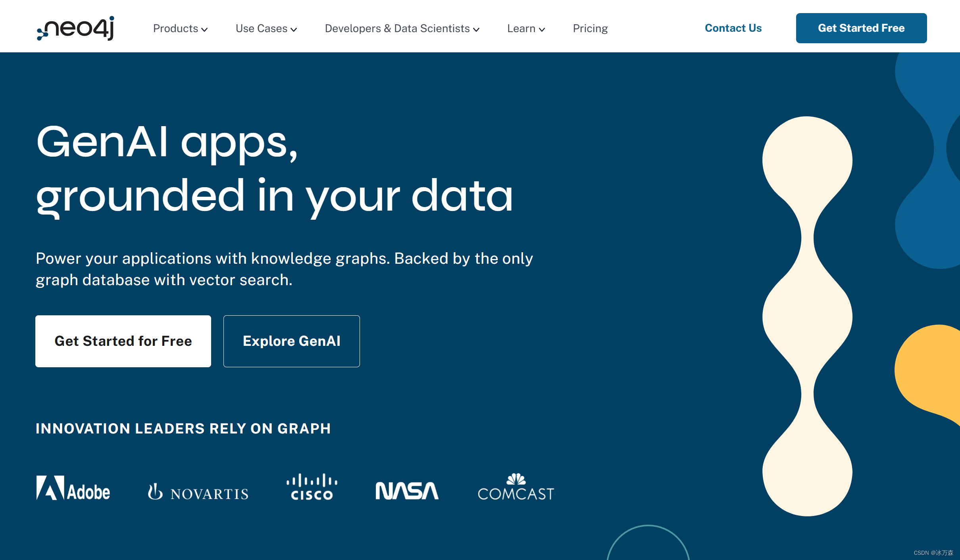The width and height of the screenshot is (960, 560).
Task: Click Get Started for Free button
Action: (123, 341)
